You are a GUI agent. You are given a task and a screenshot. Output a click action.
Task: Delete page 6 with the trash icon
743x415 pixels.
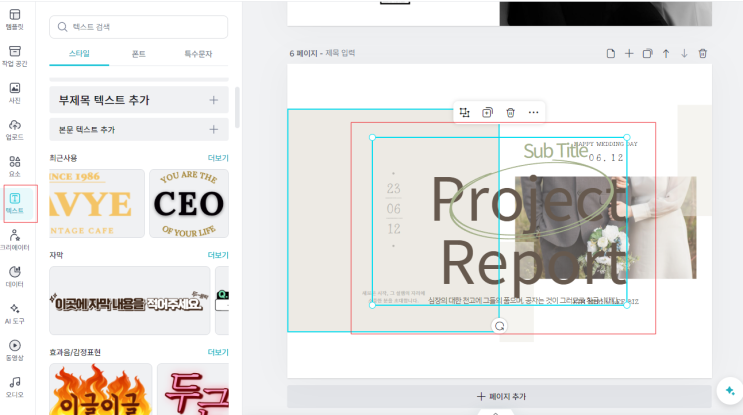click(703, 54)
